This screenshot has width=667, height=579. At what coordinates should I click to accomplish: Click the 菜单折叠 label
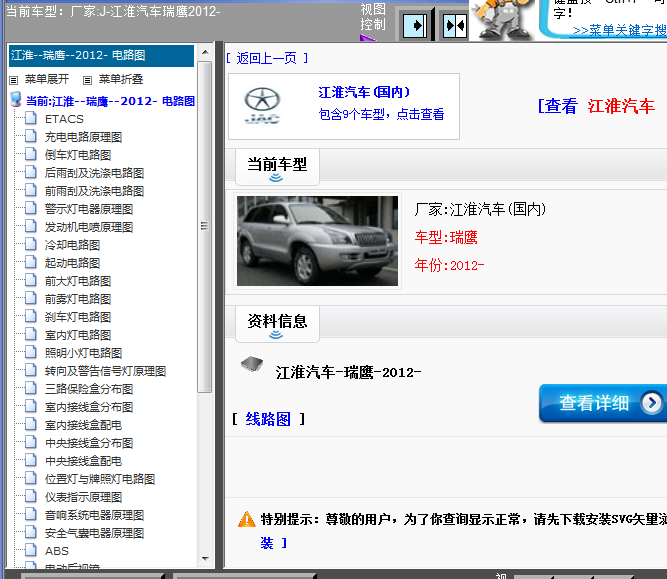(x=121, y=79)
